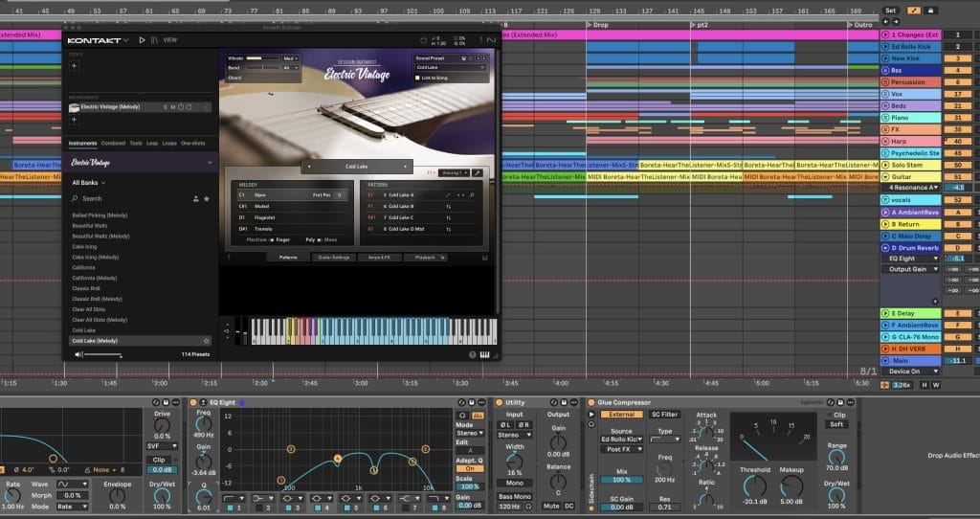Viewport: 980px width, 519px height.
Task: Toggle Soft clip in Glue Compressor
Action: pyautogui.click(x=838, y=424)
